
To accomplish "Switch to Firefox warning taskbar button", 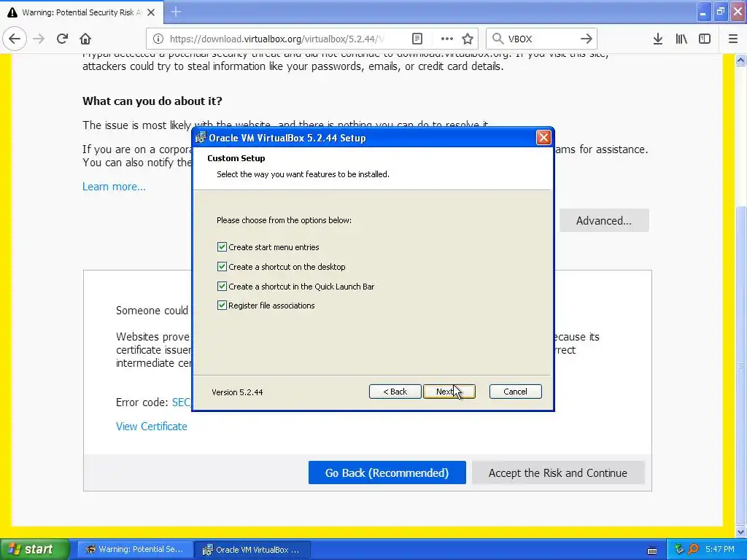I will pyautogui.click(x=135, y=550).
